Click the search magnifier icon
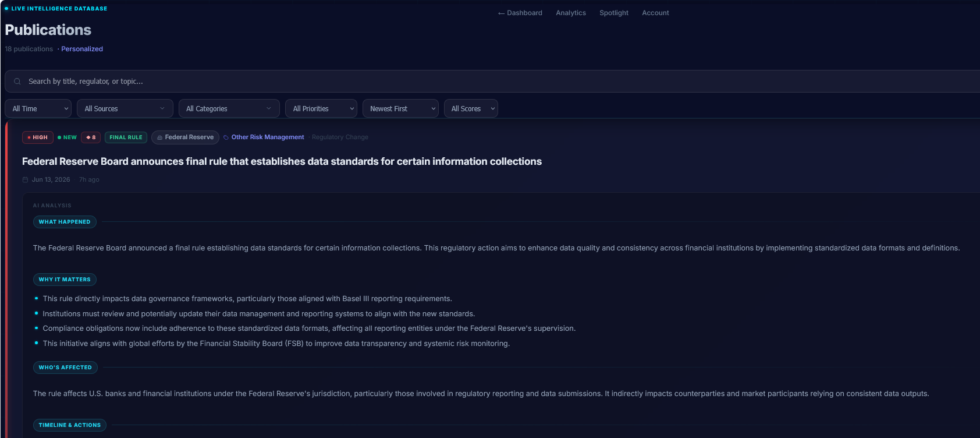980x438 pixels. 17,82
